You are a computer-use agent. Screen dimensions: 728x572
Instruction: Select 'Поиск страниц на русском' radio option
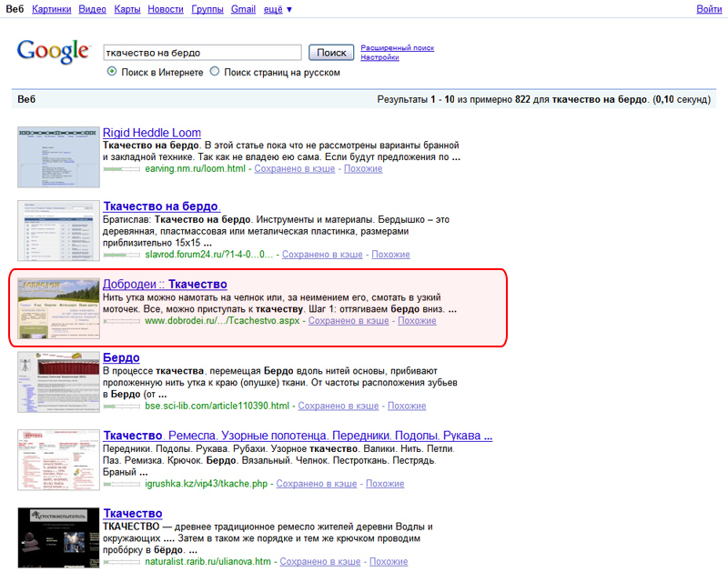point(215,72)
